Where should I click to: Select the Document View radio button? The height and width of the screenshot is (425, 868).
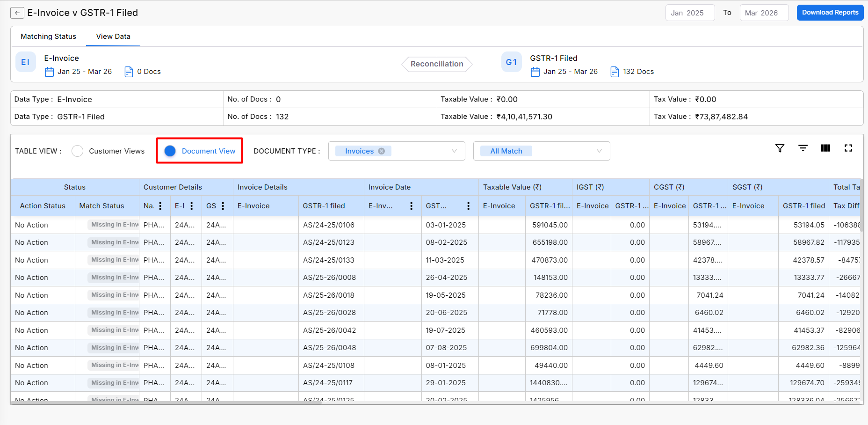point(170,151)
